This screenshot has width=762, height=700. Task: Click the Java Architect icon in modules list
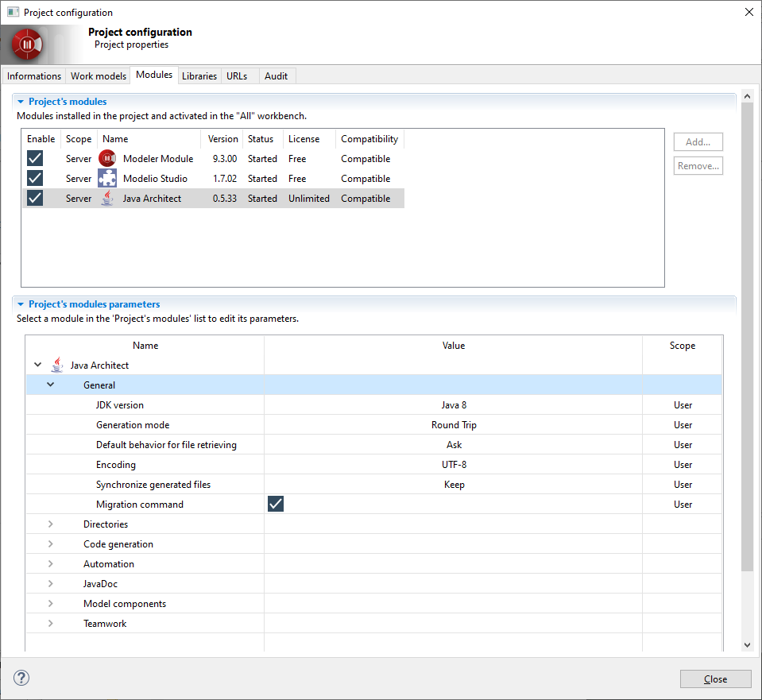tap(107, 199)
